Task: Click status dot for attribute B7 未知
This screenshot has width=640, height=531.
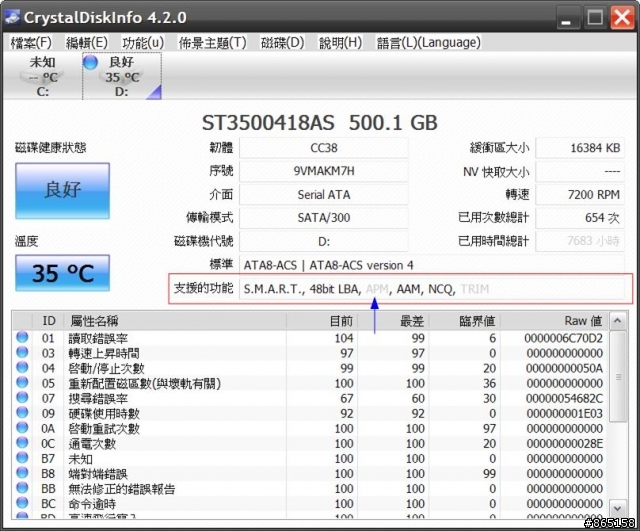Action: pyautogui.click(x=22, y=458)
